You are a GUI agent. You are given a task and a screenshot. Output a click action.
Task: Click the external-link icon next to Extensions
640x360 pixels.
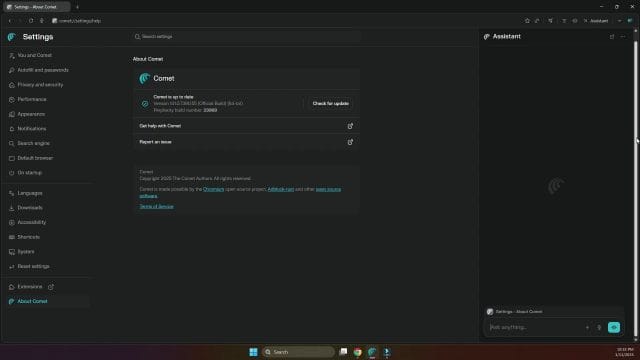51,287
